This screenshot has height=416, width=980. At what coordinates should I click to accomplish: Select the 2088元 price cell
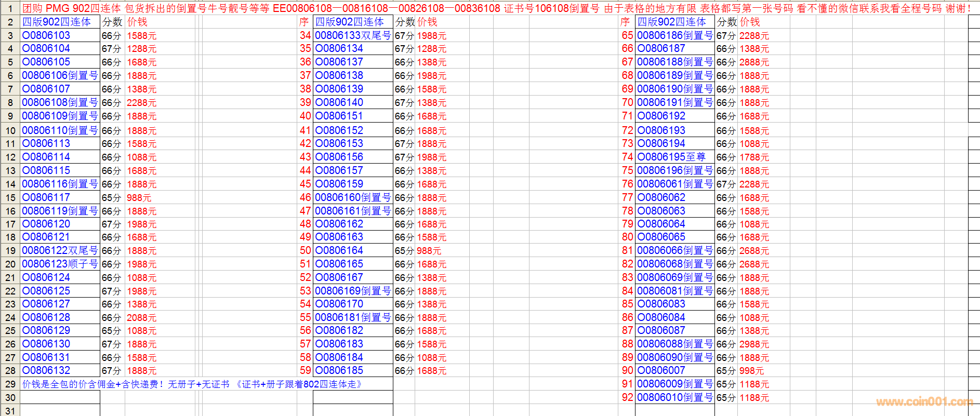coord(141,318)
